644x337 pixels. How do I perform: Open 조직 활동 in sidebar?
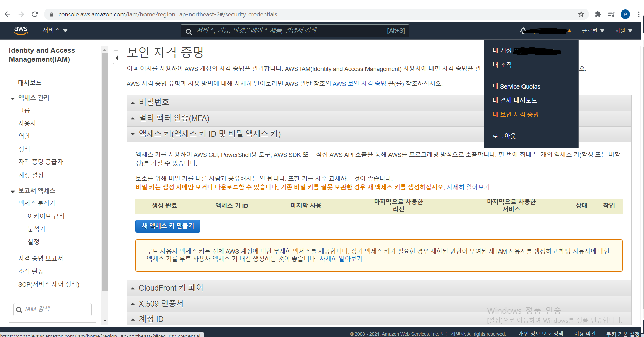coord(31,271)
